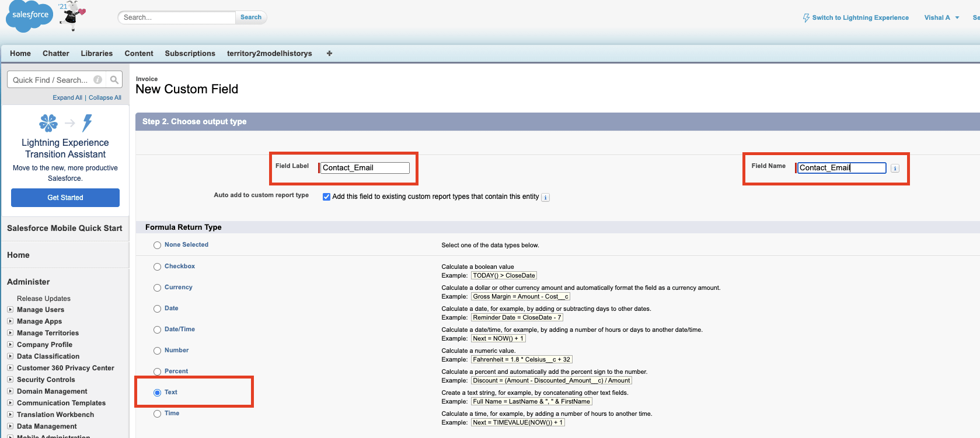Open the territory2modelhistorys tab
Screen dimensions: 980x438
click(270, 53)
